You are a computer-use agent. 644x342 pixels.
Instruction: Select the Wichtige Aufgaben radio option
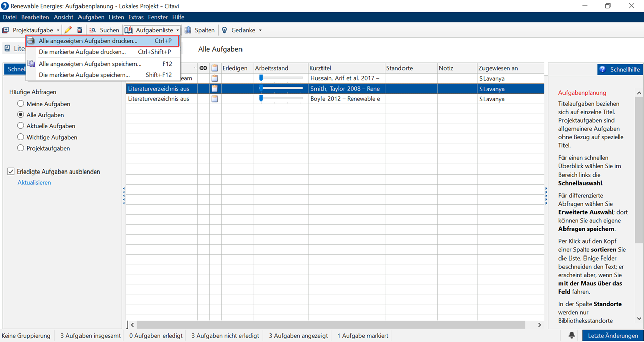click(x=21, y=137)
